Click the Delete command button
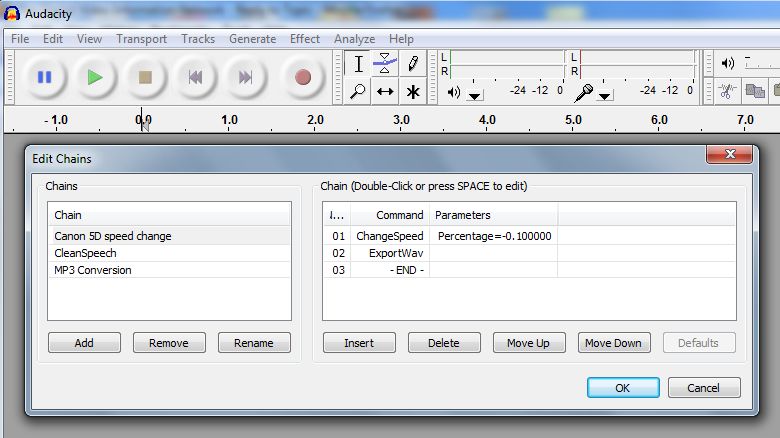 pos(444,342)
